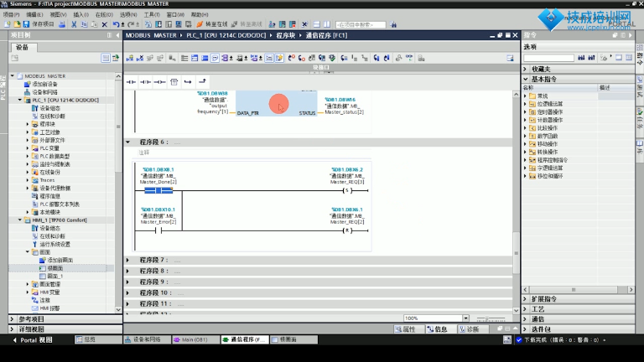Switch to Portal 视图
Image resolution: width=644 pixels, height=362 pixels.
[x=33, y=340]
